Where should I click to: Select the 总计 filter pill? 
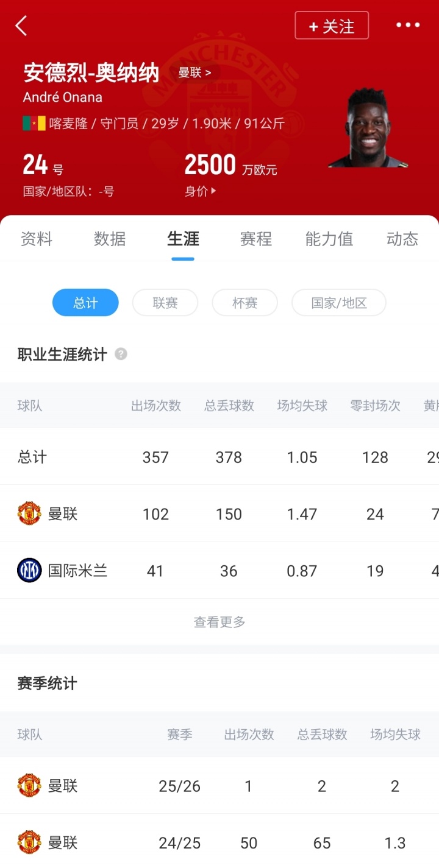[x=85, y=303]
